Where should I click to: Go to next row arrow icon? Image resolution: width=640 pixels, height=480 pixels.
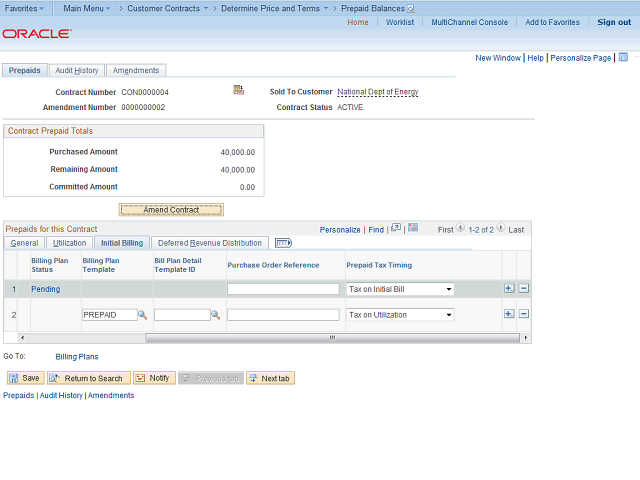pyautogui.click(x=501, y=227)
